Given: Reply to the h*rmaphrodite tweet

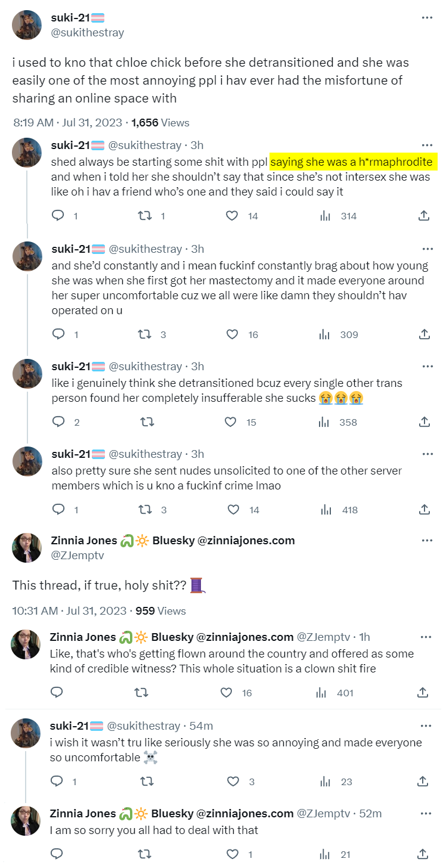Looking at the screenshot, I should pyautogui.click(x=58, y=216).
